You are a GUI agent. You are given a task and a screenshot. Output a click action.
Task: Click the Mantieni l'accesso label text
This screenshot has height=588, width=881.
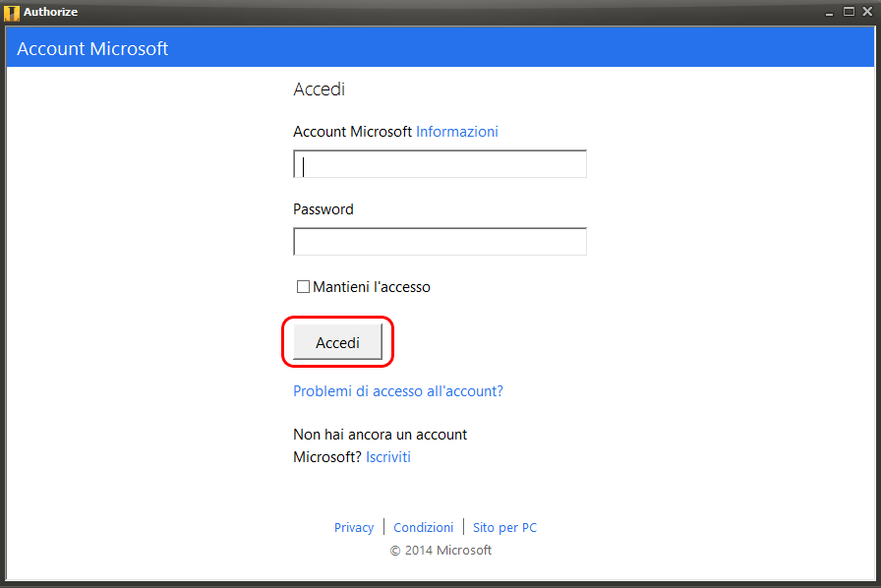tap(372, 287)
